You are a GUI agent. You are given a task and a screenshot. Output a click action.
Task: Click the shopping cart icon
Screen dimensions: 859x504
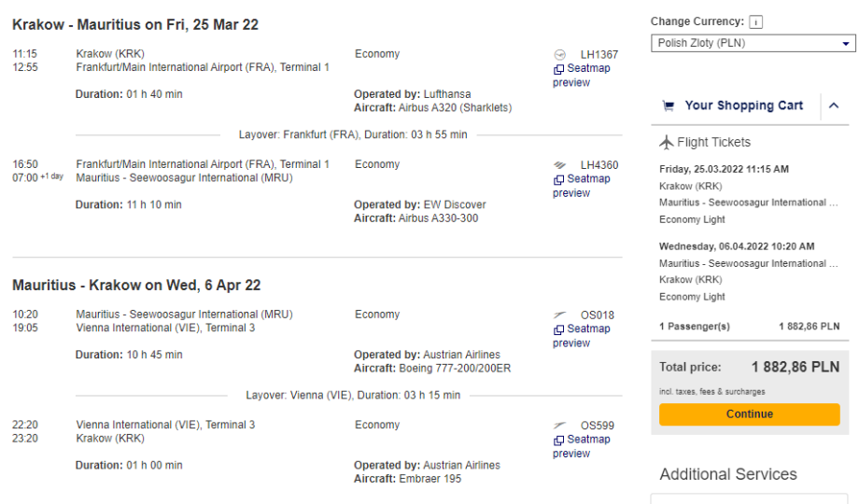[x=668, y=106]
